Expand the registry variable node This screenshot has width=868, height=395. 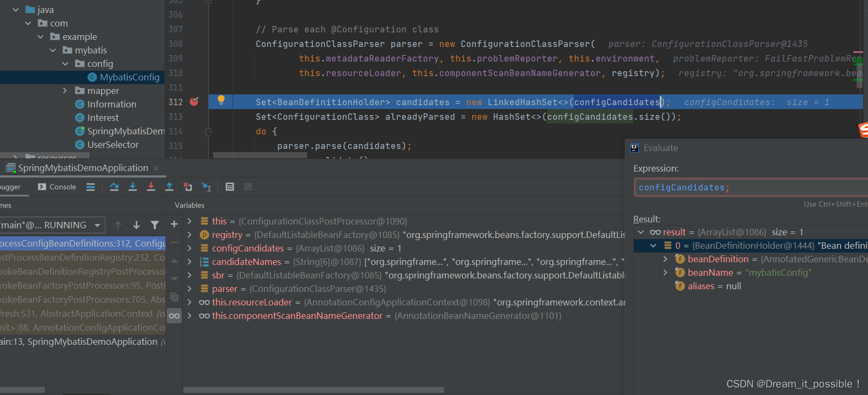pyautogui.click(x=189, y=235)
